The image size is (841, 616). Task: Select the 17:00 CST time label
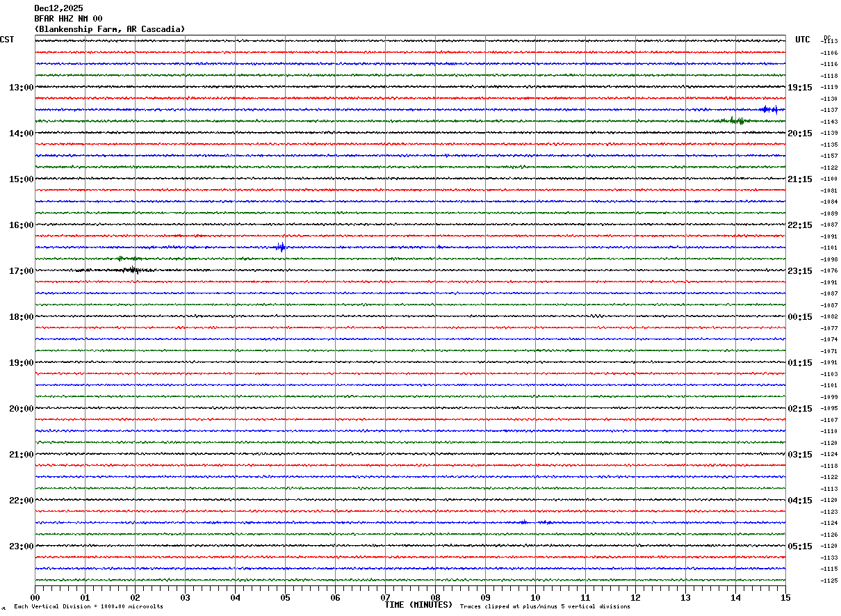[21, 271]
